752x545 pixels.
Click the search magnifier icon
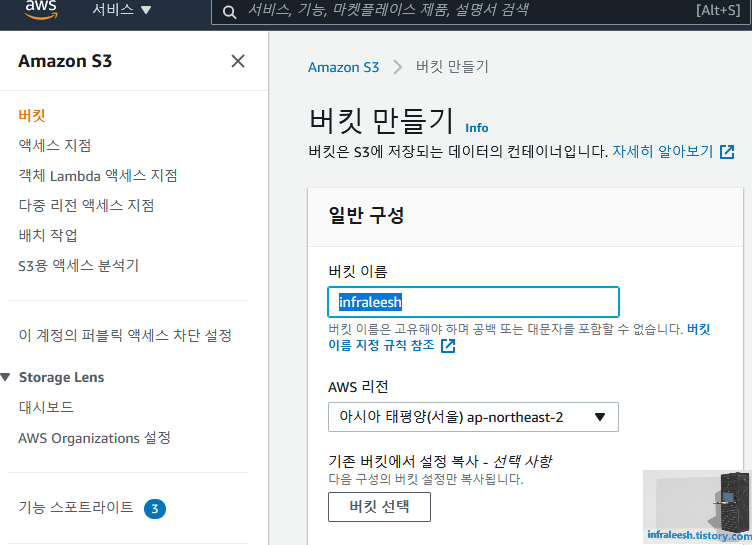[230, 12]
